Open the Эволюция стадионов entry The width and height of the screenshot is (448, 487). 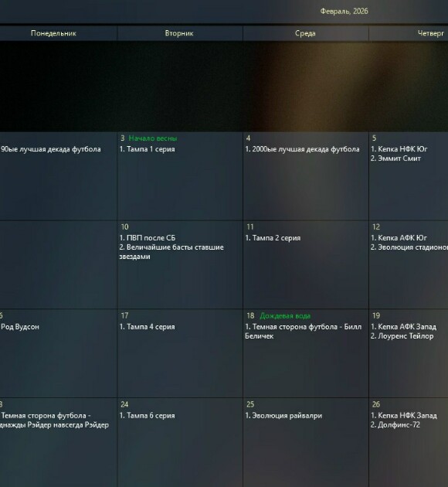(x=409, y=247)
